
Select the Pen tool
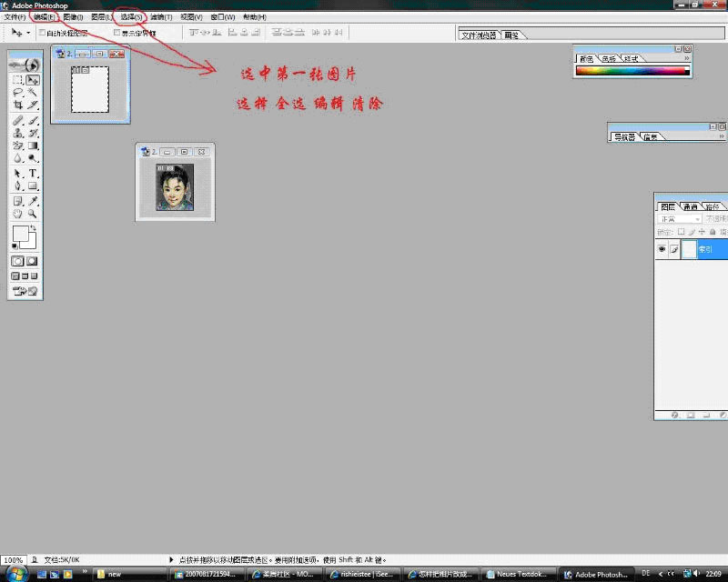coord(17,186)
